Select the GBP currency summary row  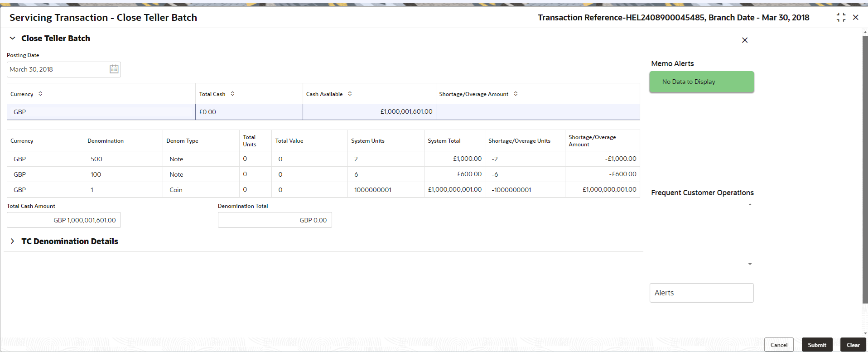(x=323, y=112)
